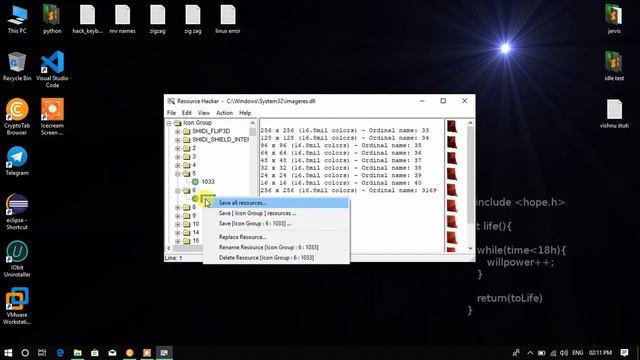The image size is (640, 360).
Task: Open Task View in taskbar
Action: (42, 353)
